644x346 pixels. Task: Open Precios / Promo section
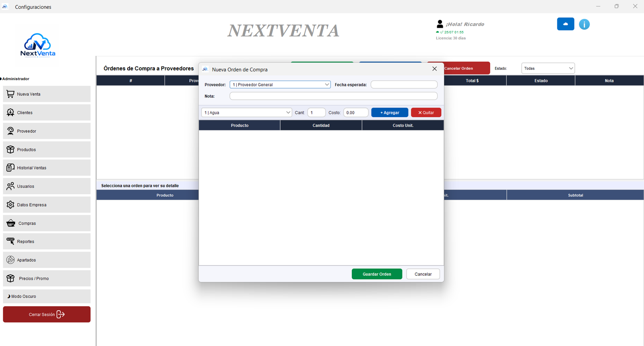[47, 278]
